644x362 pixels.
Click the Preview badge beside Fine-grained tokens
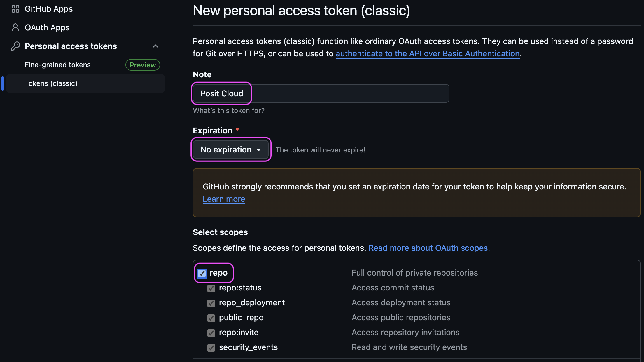pos(143,65)
